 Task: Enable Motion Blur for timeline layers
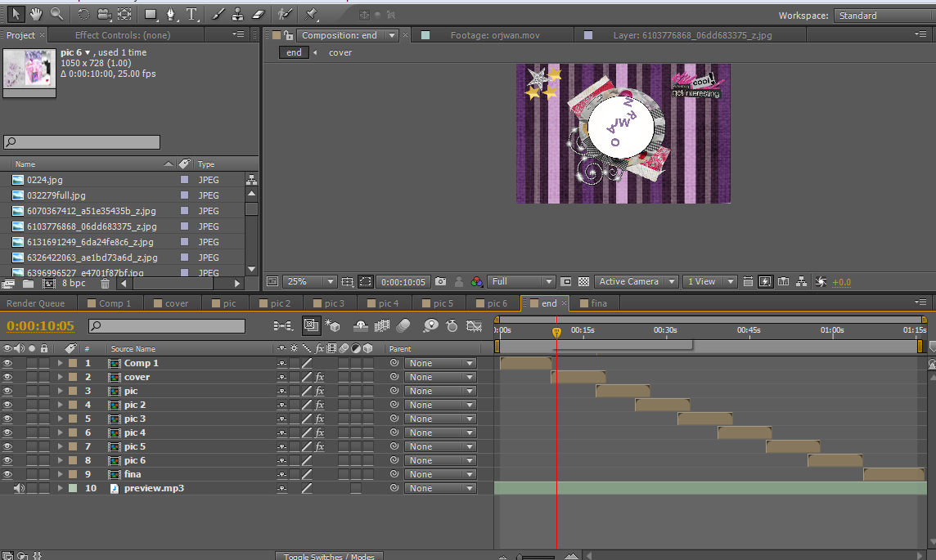pyautogui.click(x=403, y=325)
